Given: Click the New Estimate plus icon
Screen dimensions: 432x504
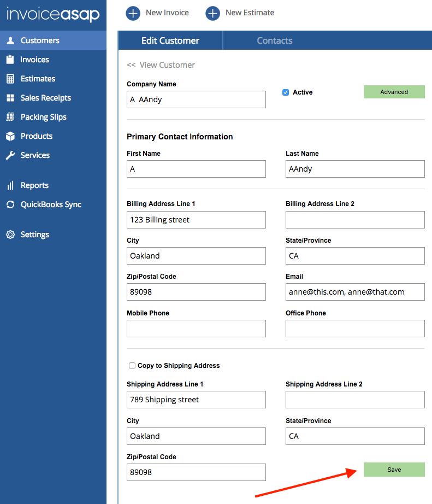Looking at the screenshot, I should 212,13.
